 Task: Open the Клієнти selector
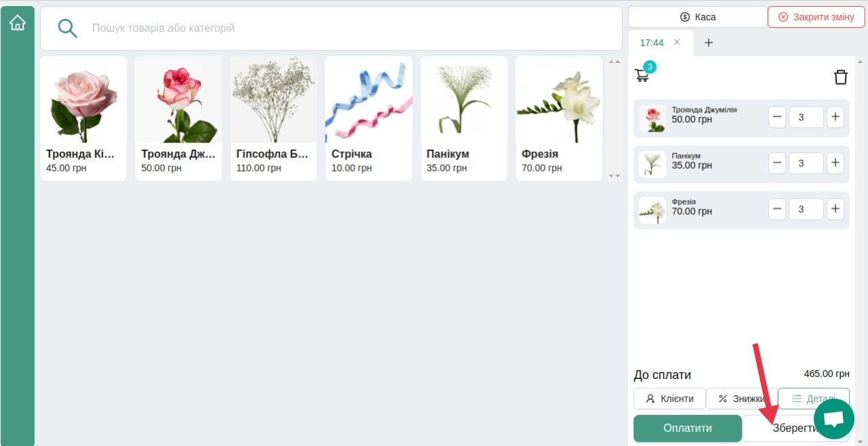669,399
